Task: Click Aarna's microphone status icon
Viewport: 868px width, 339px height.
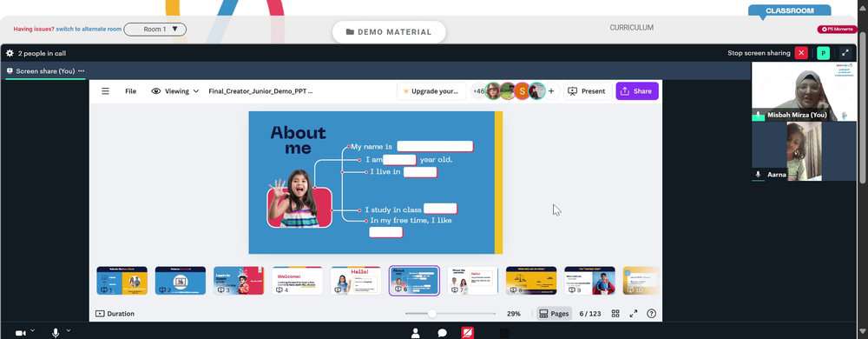Action: click(759, 174)
